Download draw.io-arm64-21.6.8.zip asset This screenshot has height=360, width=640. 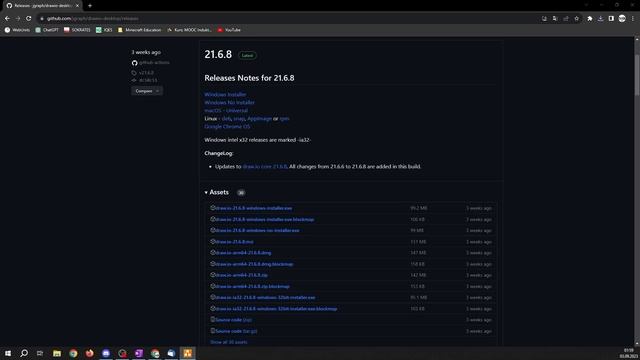pos(242,275)
